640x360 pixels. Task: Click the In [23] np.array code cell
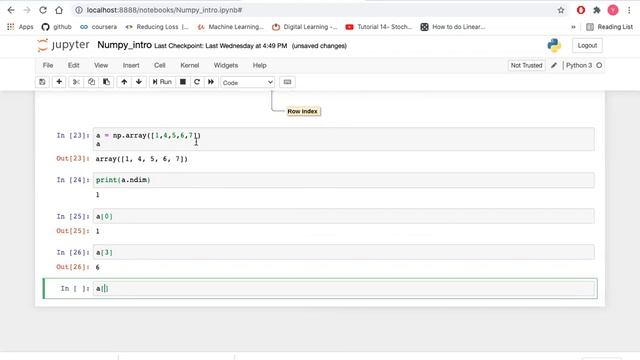pos(344,139)
